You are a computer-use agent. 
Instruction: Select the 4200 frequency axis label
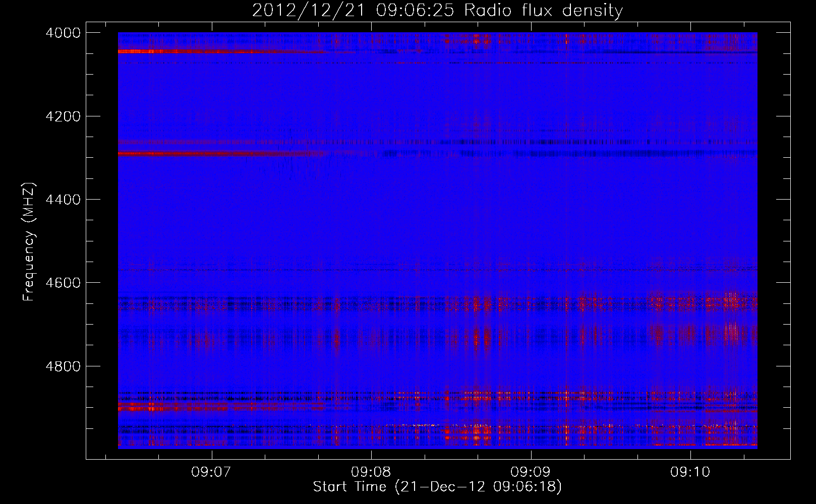[x=63, y=116]
